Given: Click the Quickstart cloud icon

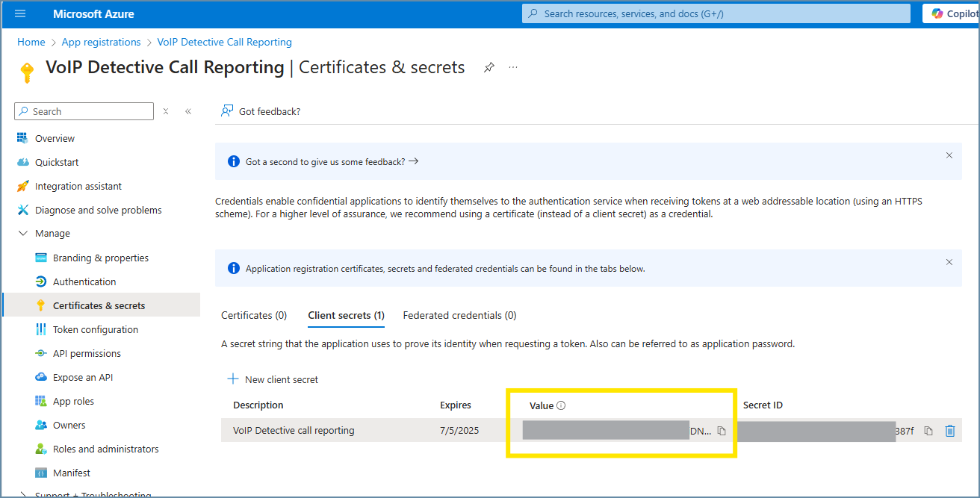Looking at the screenshot, I should (x=22, y=162).
